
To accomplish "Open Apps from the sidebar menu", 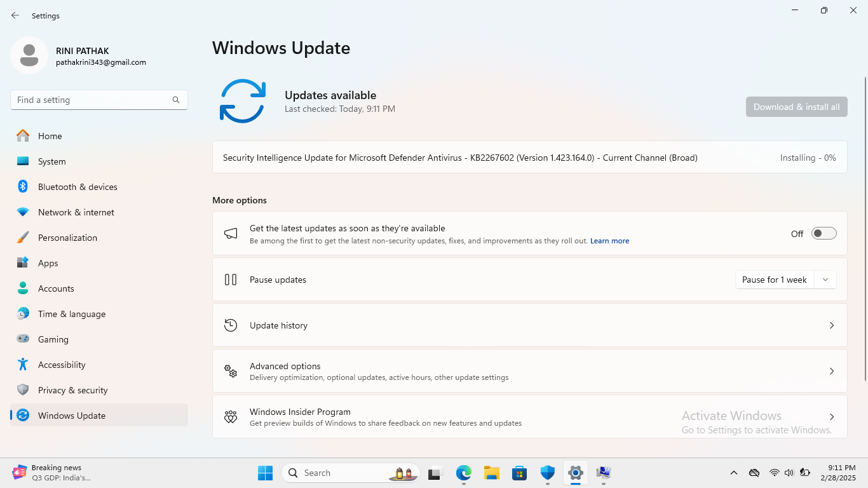I will pyautogui.click(x=48, y=263).
